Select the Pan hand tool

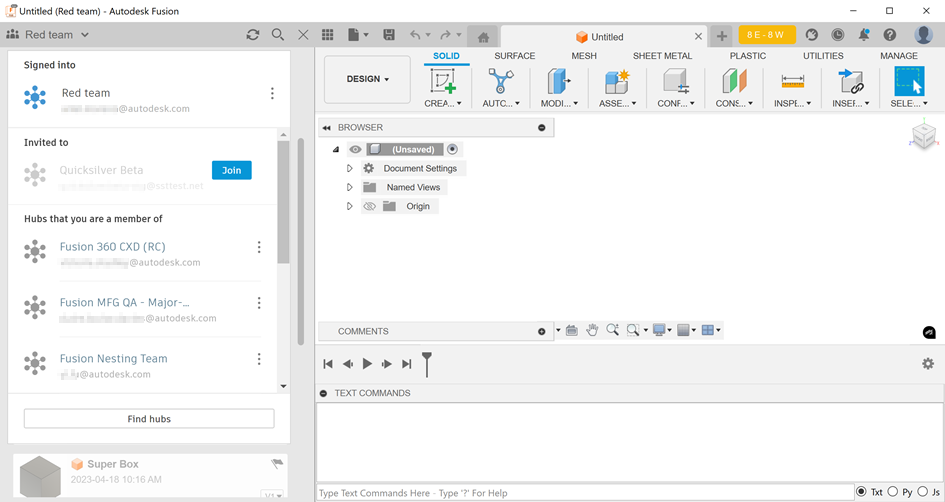click(x=592, y=330)
